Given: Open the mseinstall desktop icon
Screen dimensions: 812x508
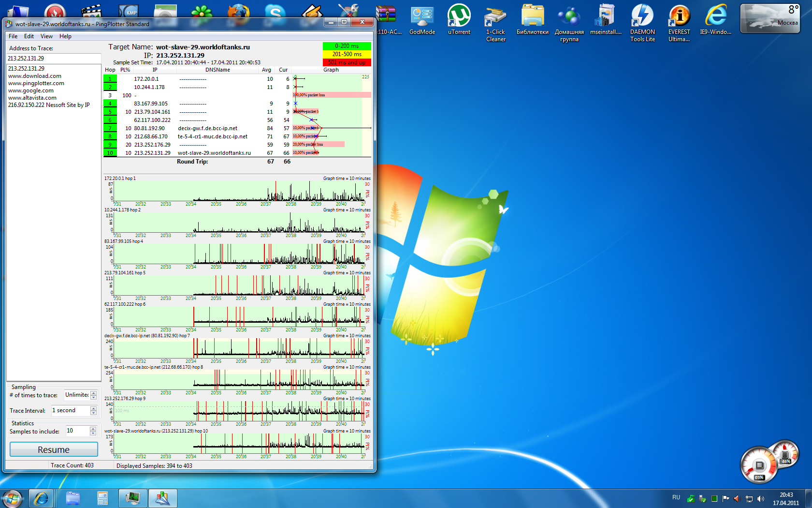Looking at the screenshot, I should click(606, 19).
